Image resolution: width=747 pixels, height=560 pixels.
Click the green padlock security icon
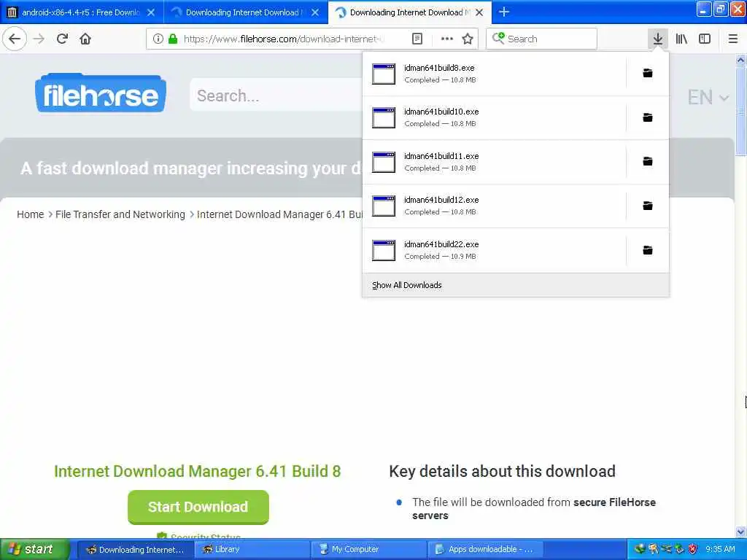(x=173, y=39)
